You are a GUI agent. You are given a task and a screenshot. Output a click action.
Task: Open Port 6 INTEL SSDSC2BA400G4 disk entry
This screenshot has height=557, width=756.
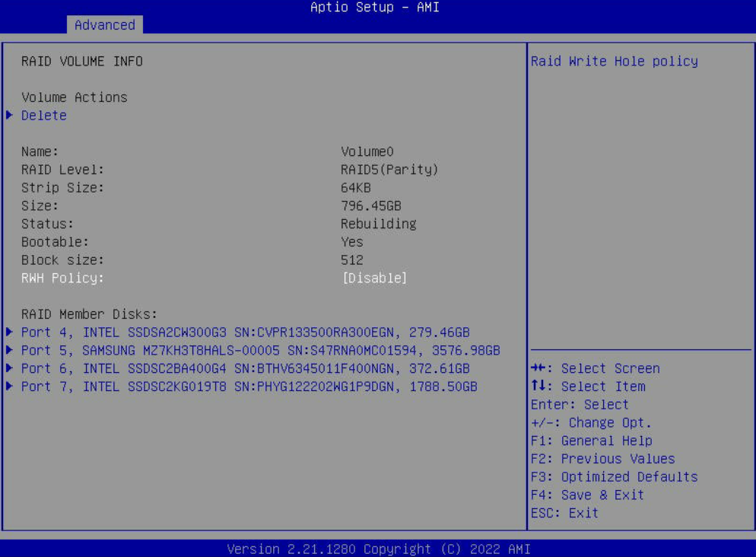(246, 368)
